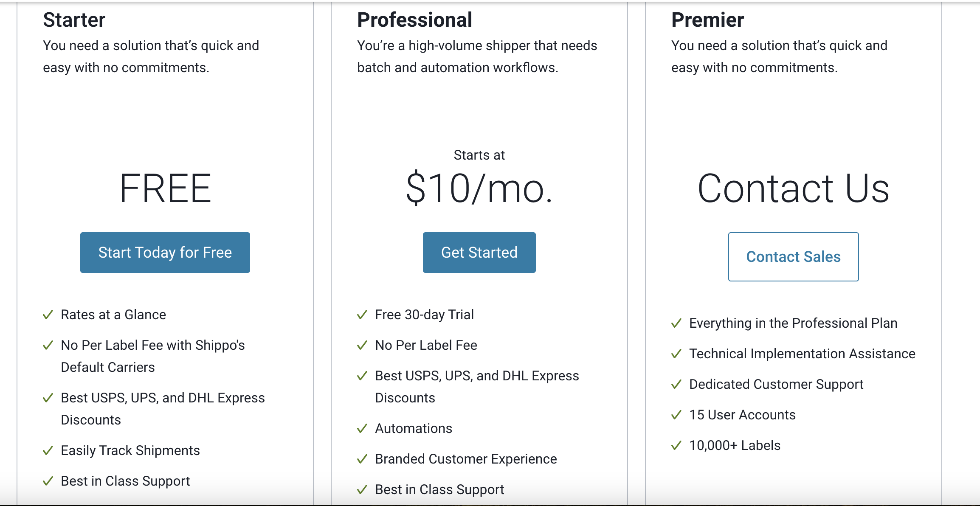
Task: Click the checkmark next to Free 30-day Trial
Action: coord(362,315)
